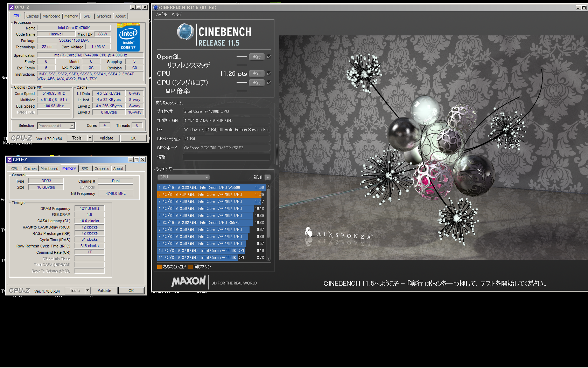Click Validate in Memory CPU-Z window
Image resolution: width=588 pixels, height=368 pixels.
[x=104, y=291]
